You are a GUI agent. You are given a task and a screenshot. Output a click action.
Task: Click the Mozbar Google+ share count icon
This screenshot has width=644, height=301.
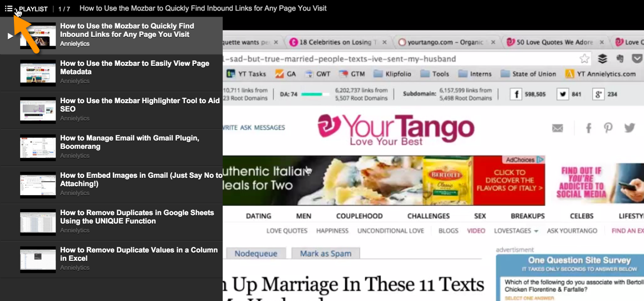click(x=598, y=94)
